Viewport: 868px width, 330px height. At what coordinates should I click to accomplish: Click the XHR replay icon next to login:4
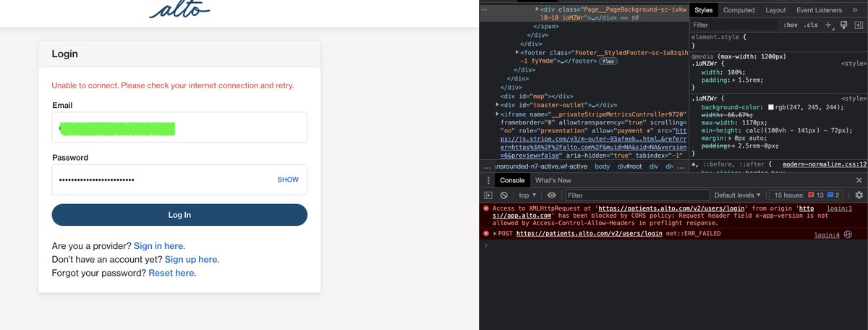[848, 234]
